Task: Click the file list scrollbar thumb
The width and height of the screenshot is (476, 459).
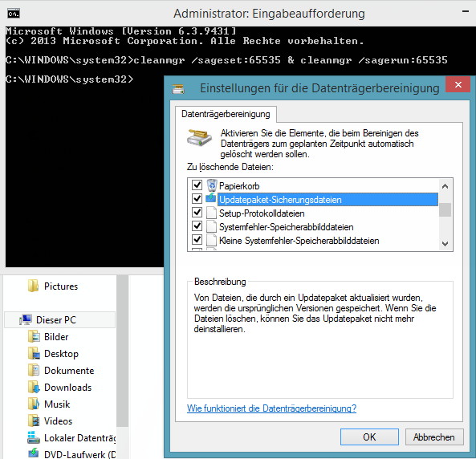Action: 445,209
